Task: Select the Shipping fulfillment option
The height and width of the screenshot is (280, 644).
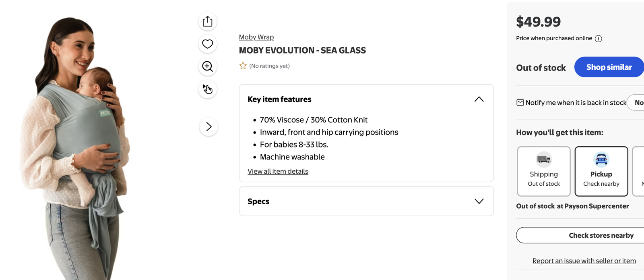Action: click(x=544, y=171)
